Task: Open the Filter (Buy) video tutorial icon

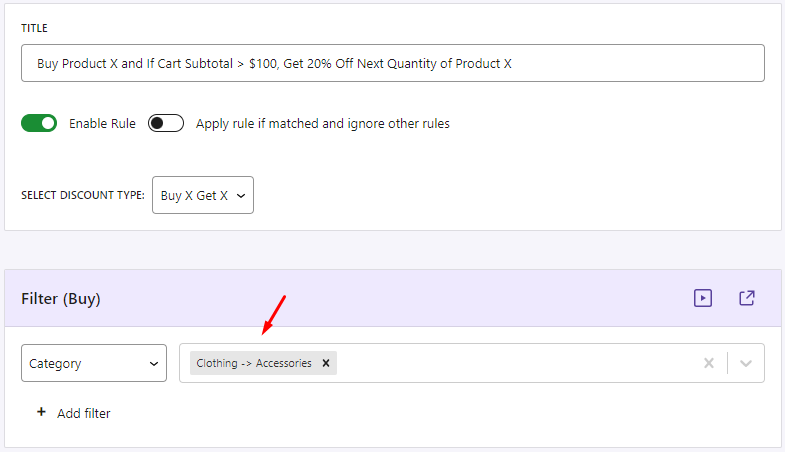Action: coord(703,298)
